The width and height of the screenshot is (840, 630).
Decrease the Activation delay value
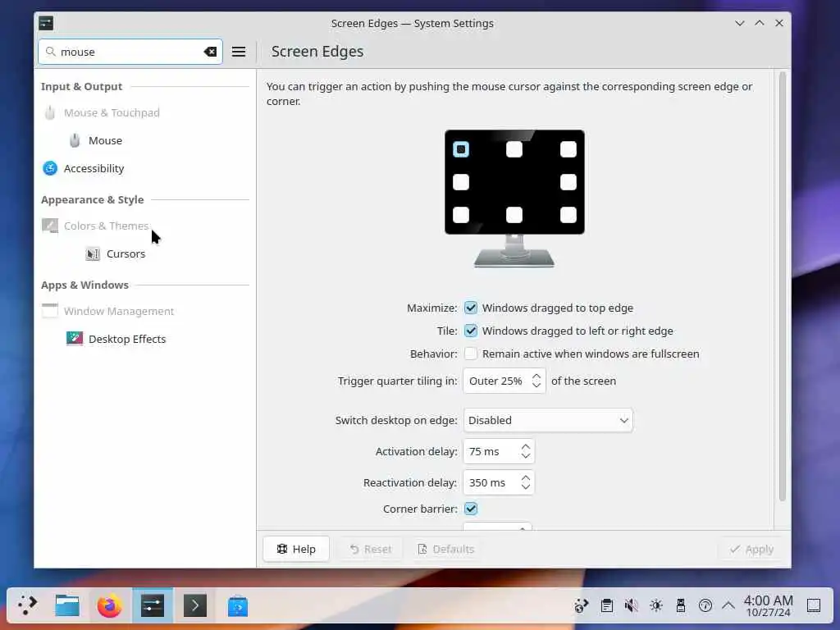point(526,456)
